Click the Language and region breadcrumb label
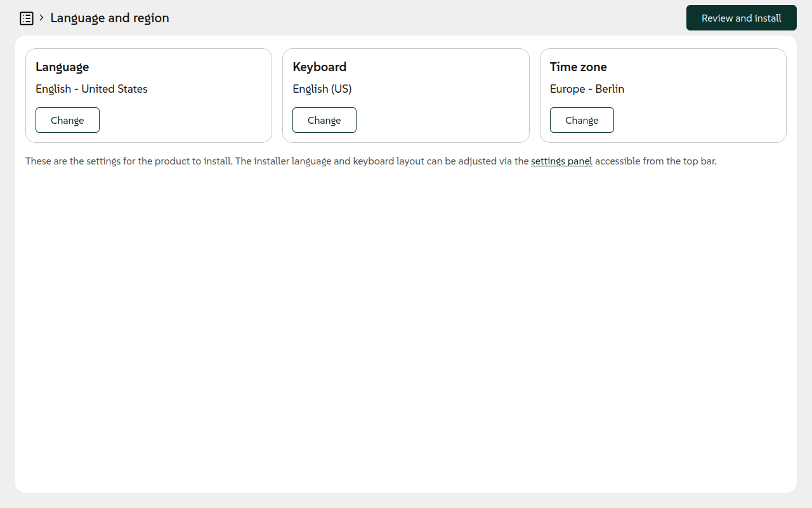 pos(109,18)
